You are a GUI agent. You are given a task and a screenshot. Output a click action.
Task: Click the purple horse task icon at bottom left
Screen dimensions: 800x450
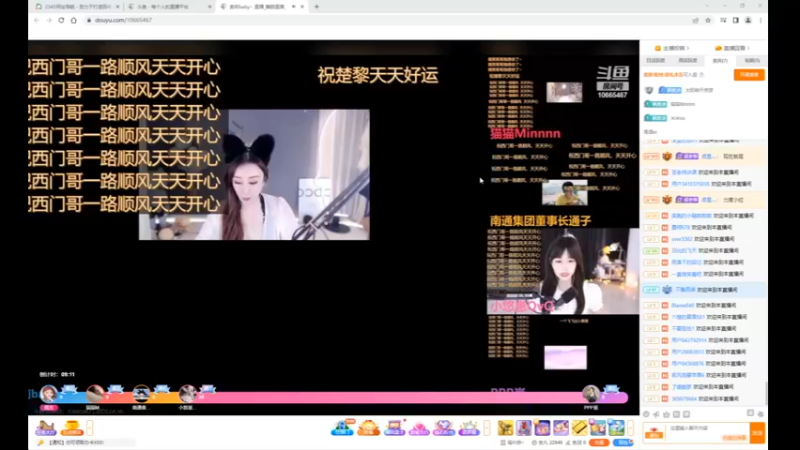coord(45,428)
